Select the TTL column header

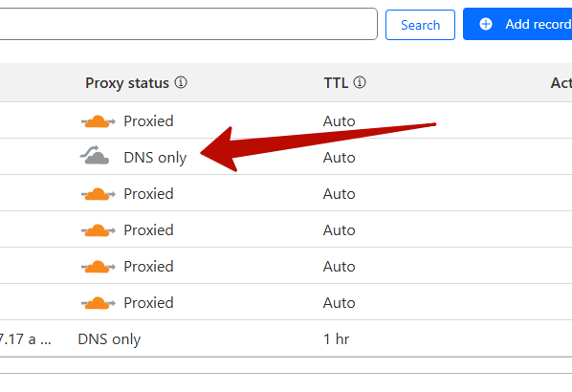(x=336, y=83)
